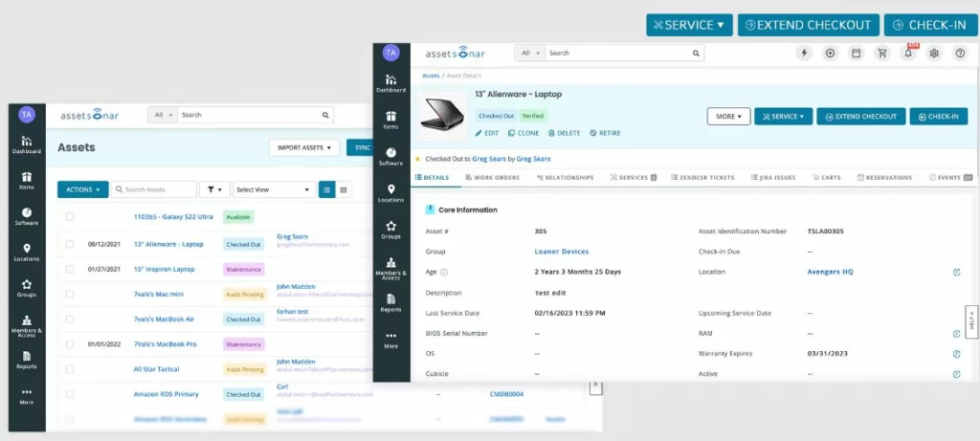Click the EDIT action under the Checked Out badge
The height and width of the screenshot is (441, 980).
tap(487, 133)
